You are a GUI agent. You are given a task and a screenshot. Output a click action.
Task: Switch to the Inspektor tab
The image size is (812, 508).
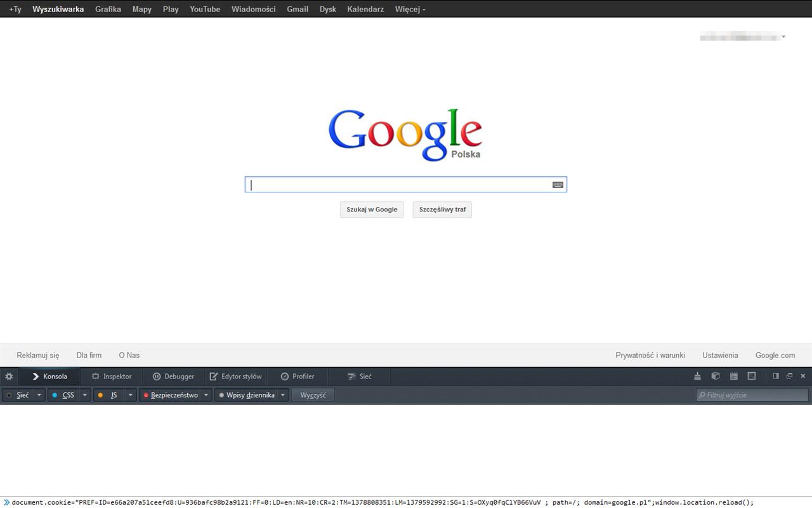112,377
